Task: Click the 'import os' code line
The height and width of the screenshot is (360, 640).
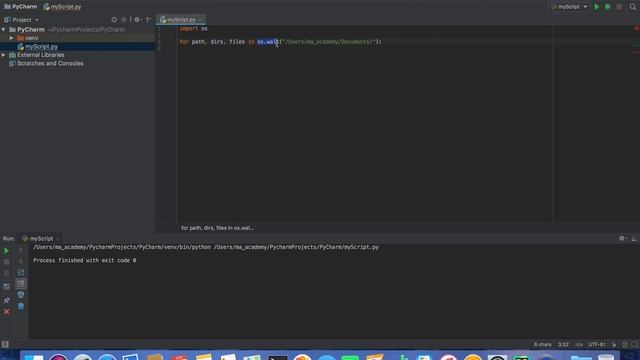Action: click(x=193, y=29)
